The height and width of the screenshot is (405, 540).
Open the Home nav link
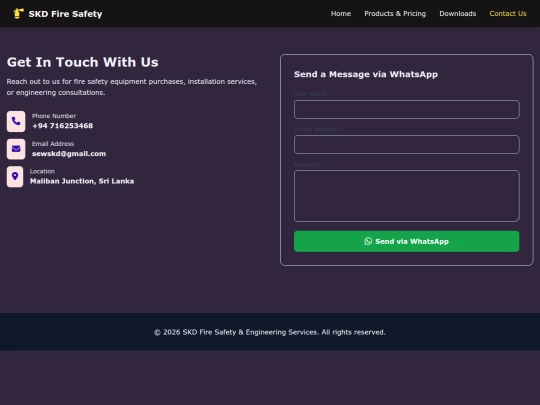(x=341, y=14)
